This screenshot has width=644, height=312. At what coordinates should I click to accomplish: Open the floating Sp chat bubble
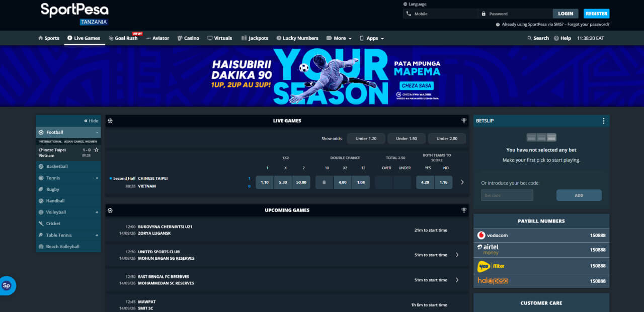click(7, 285)
